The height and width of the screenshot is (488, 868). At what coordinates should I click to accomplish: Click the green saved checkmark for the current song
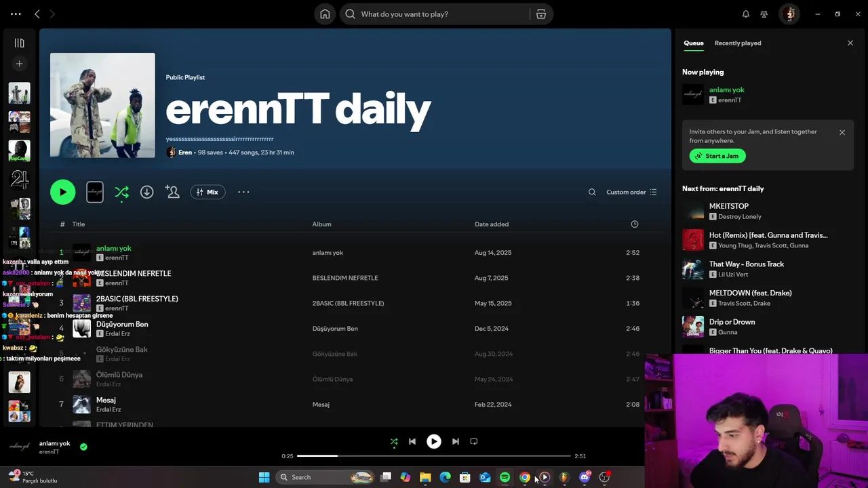(x=83, y=447)
